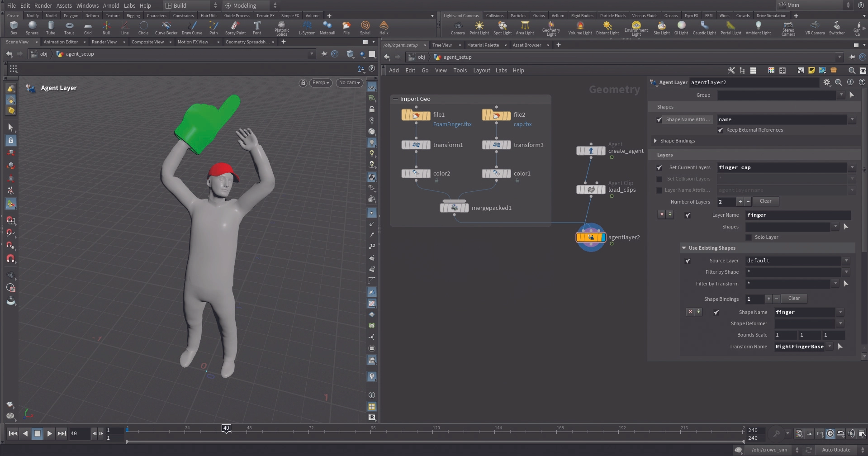Enable the Layer Name Attribute checkbox
868x456 pixels.
tap(659, 190)
